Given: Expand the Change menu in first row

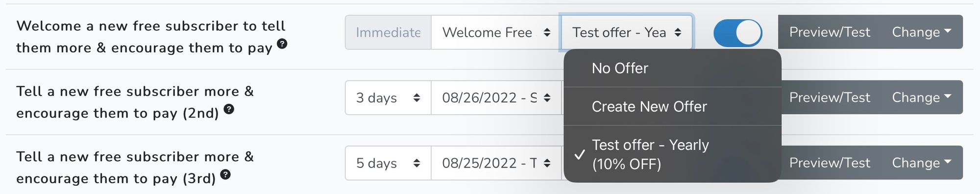Looking at the screenshot, I should click(922, 32).
